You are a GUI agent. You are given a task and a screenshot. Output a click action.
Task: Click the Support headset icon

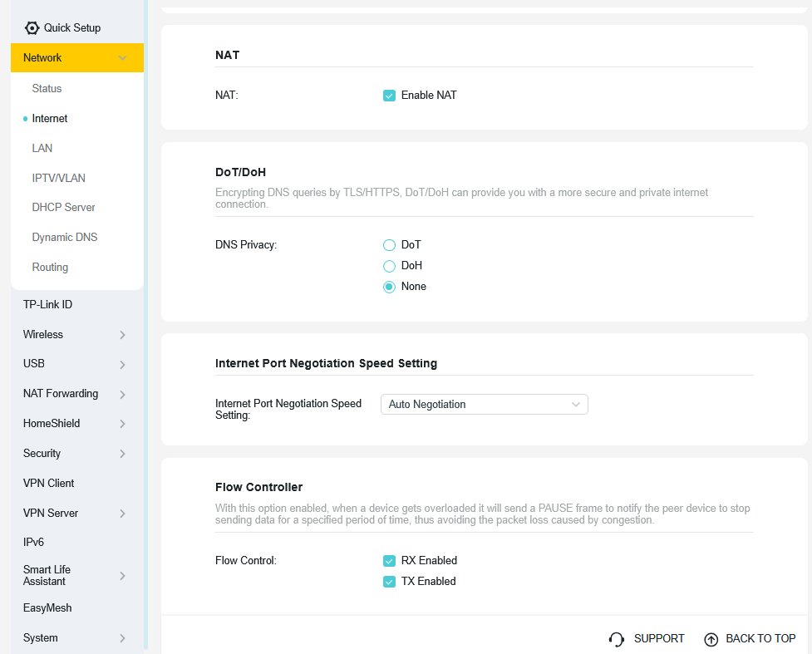pyautogui.click(x=617, y=639)
